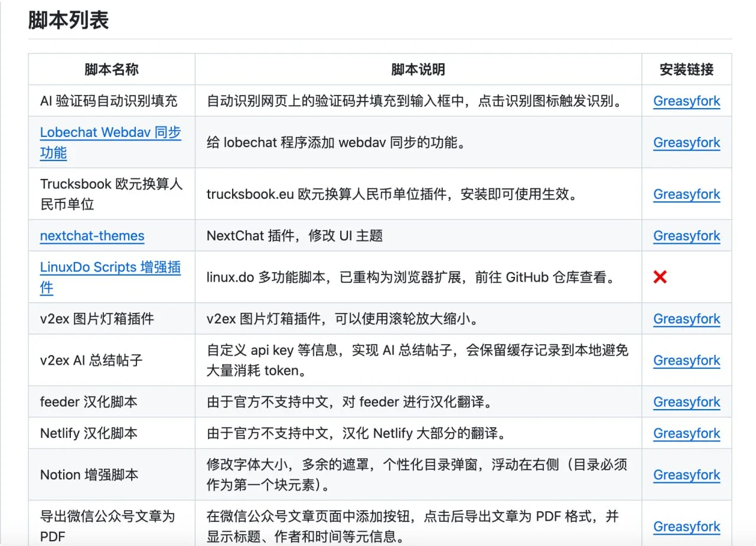Click the description 自动识别网页上的验证码并填充到输入框中

tap(416, 101)
